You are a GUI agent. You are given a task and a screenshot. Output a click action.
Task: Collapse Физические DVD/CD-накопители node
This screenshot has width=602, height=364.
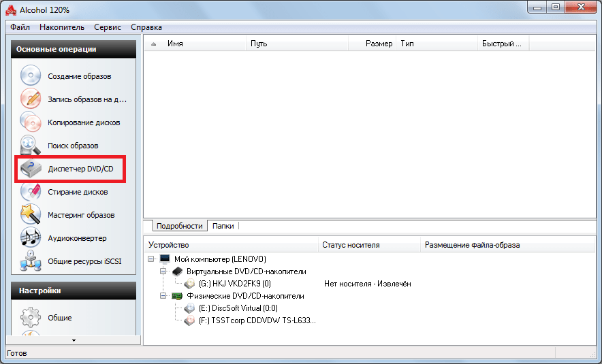click(163, 296)
